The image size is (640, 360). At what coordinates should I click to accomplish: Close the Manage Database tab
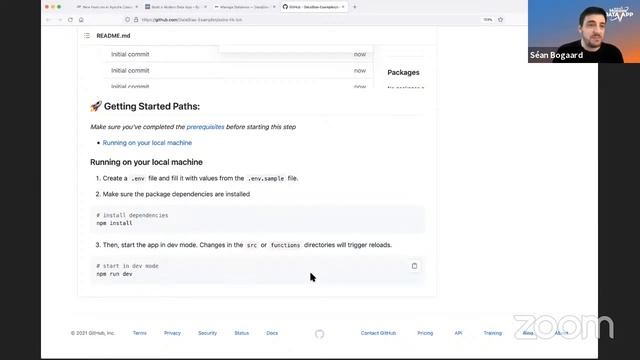click(274, 7)
